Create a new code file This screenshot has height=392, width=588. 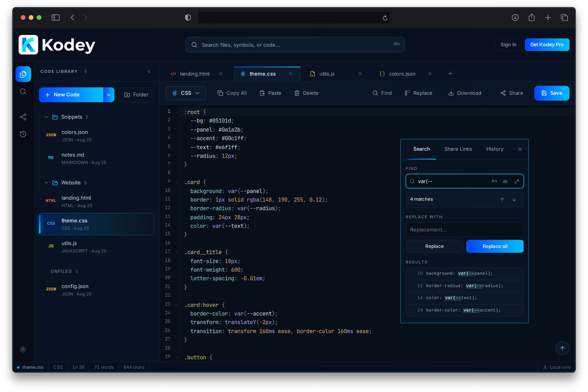click(x=71, y=95)
